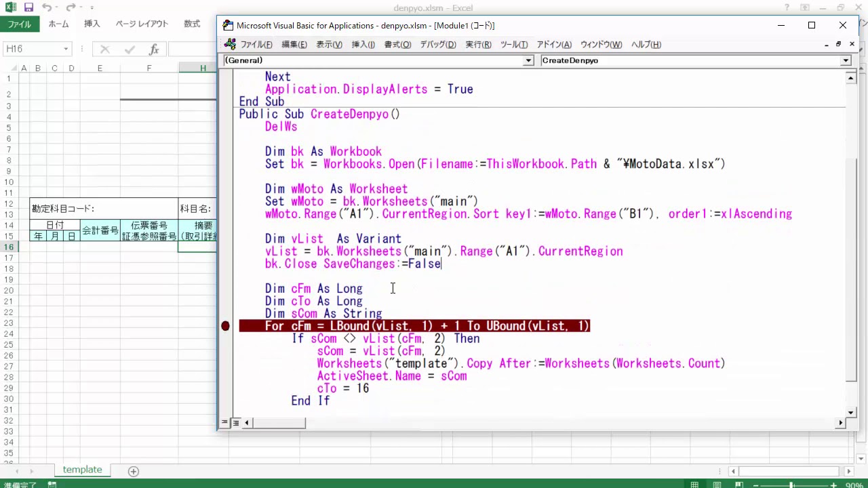This screenshot has width=868, height=488.
Task: Select the template sheet tab
Action: 82,470
